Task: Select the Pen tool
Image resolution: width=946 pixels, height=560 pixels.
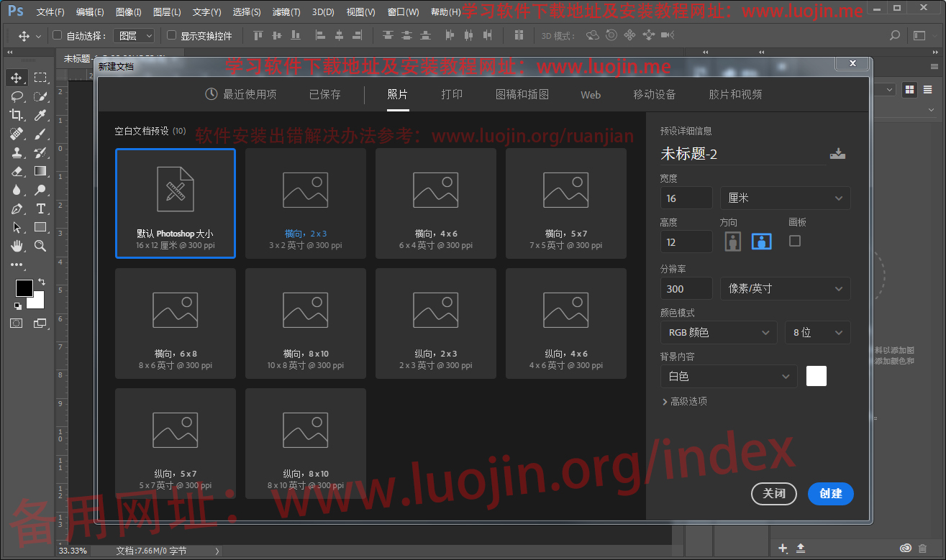Action: [x=17, y=208]
